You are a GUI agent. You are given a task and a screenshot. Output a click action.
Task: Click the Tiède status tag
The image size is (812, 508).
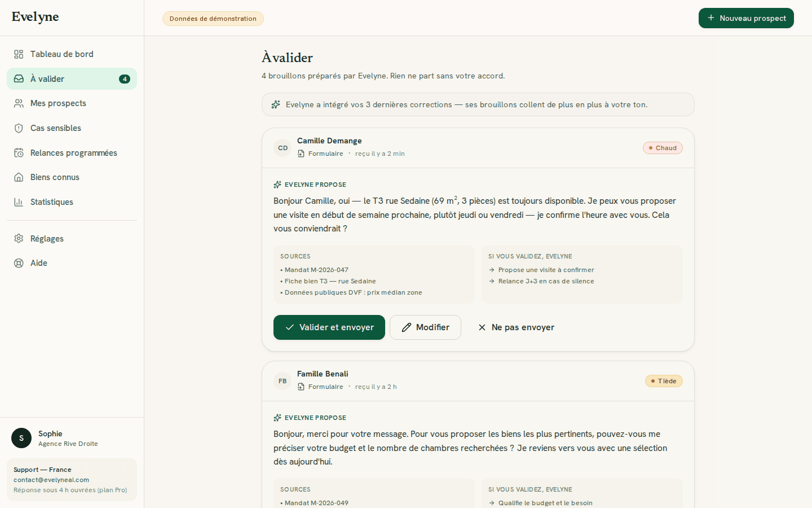point(664,381)
